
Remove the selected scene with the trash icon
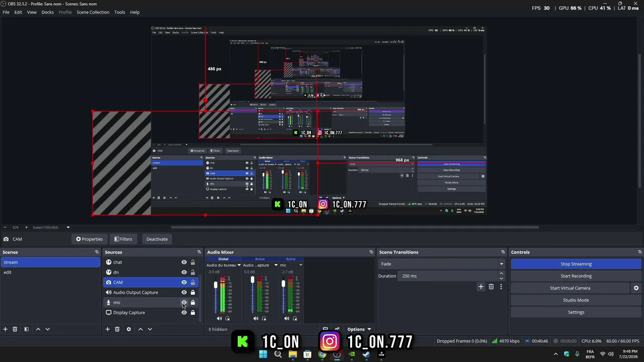tap(15, 329)
